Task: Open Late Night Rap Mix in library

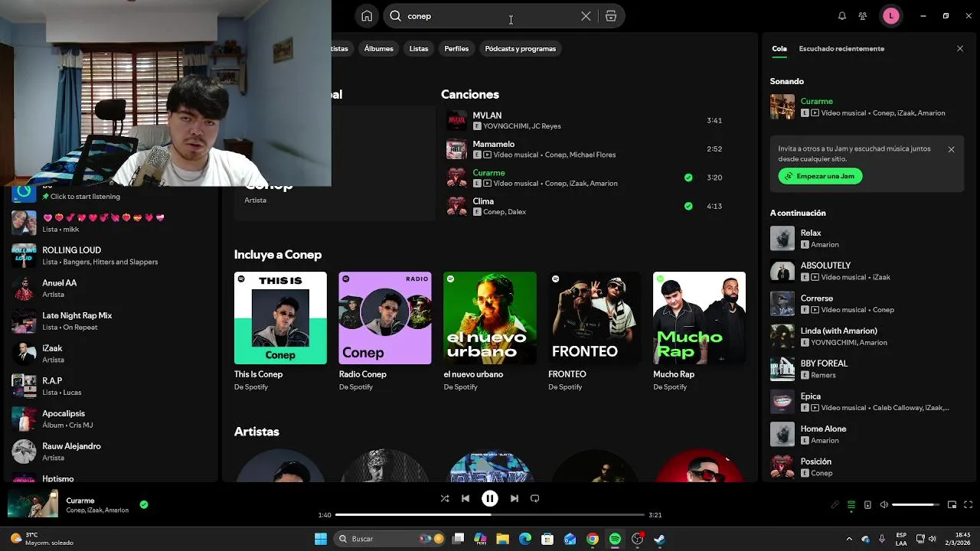Action: click(x=111, y=321)
